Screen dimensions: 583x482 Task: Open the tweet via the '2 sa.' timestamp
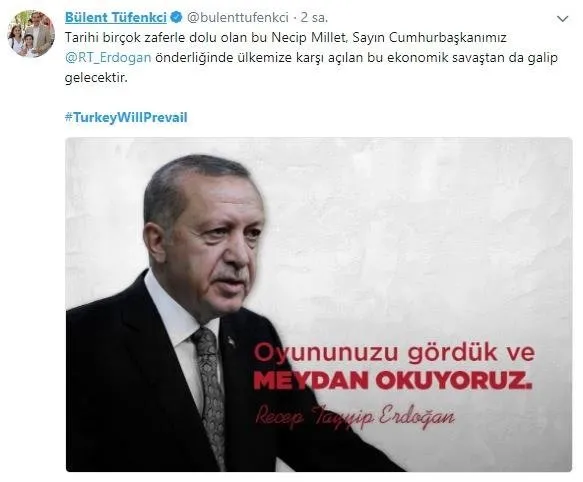[x=314, y=17]
